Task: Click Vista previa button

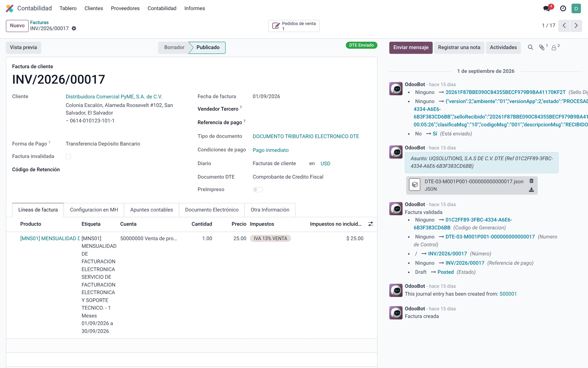Action: coord(23,47)
